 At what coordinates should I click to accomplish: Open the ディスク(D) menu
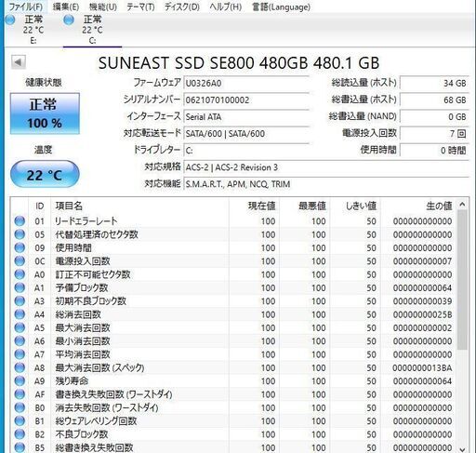click(182, 7)
